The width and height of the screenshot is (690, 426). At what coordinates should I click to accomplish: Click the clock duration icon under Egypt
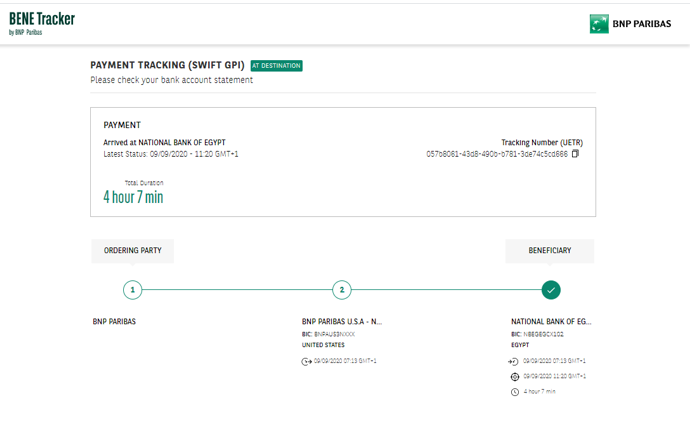(x=514, y=392)
